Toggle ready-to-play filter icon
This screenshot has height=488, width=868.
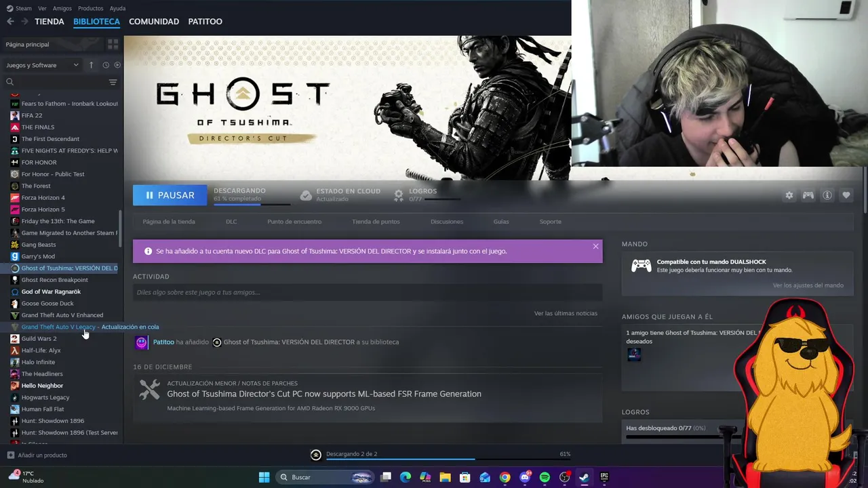pyautogui.click(x=117, y=65)
